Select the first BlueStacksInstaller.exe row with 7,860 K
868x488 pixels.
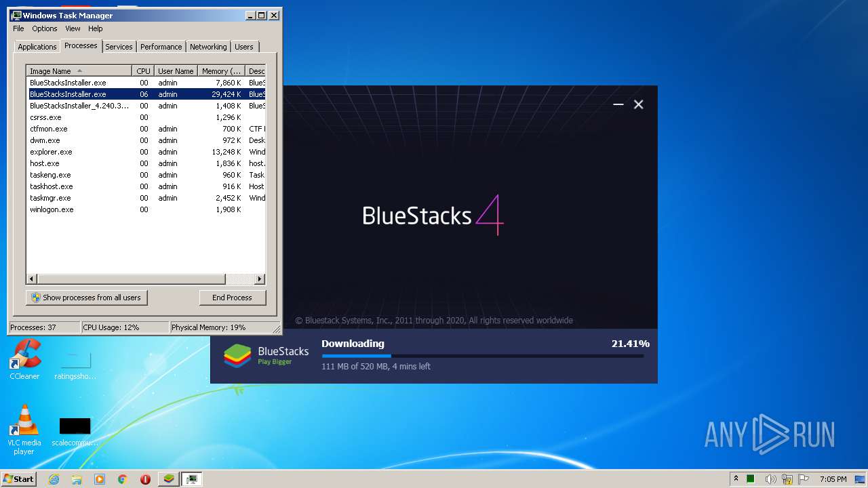[x=146, y=83]
